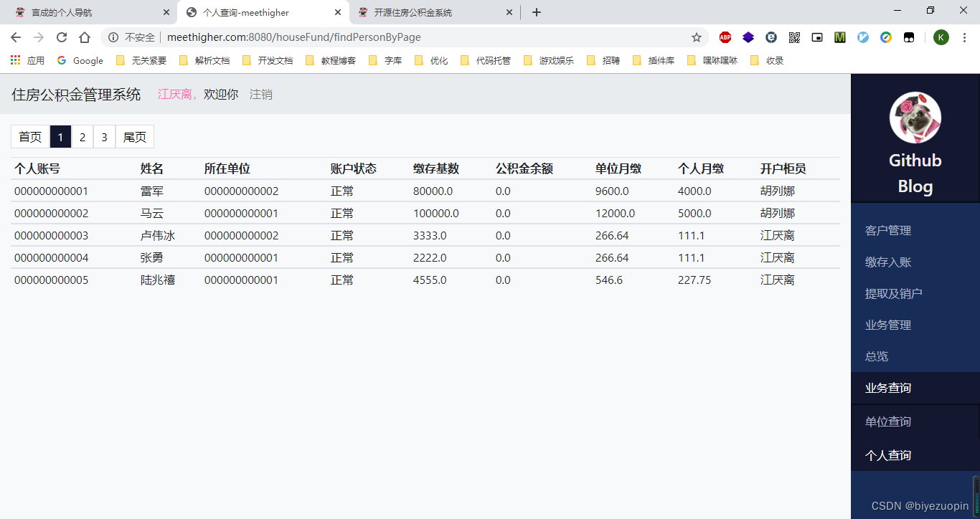The width and height of the screenshot is (980, 519).
Task: Open a new browser tab
Action: click(x=537, y=12)
